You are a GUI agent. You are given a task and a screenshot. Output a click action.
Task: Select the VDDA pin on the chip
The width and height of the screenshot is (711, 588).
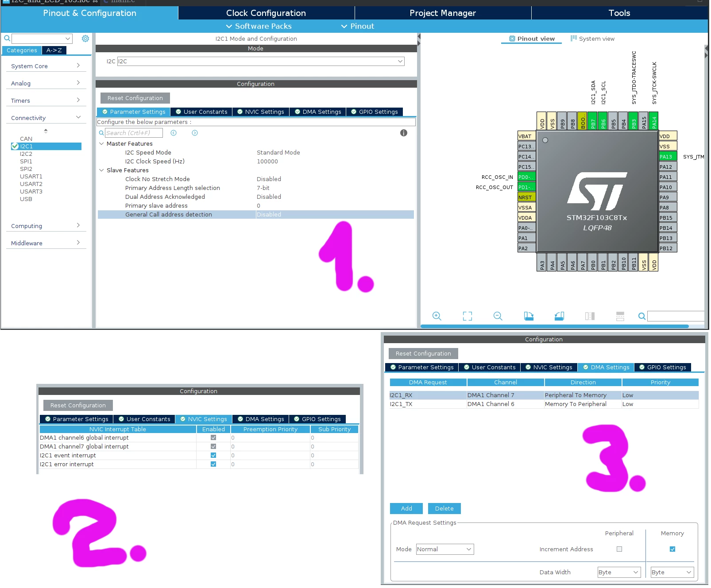(x=527, y=217)
